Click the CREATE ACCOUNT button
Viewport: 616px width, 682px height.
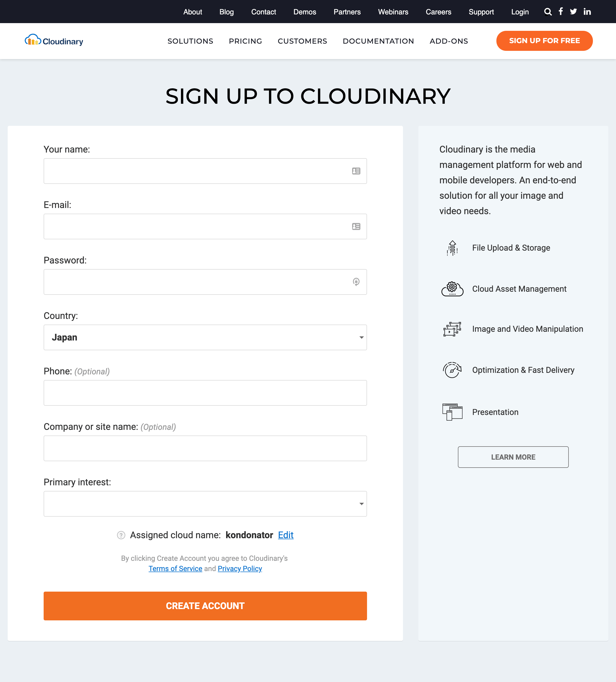205,606
